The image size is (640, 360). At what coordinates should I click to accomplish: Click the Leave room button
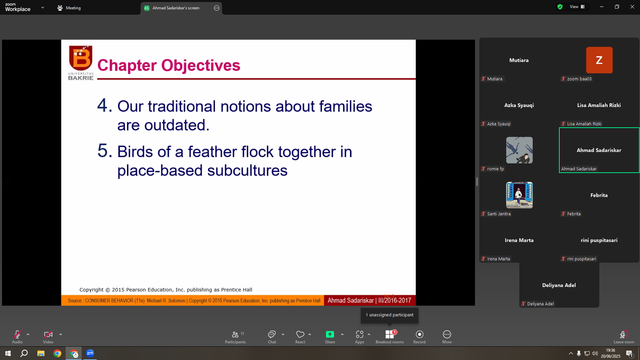click(x=624, y=336)
